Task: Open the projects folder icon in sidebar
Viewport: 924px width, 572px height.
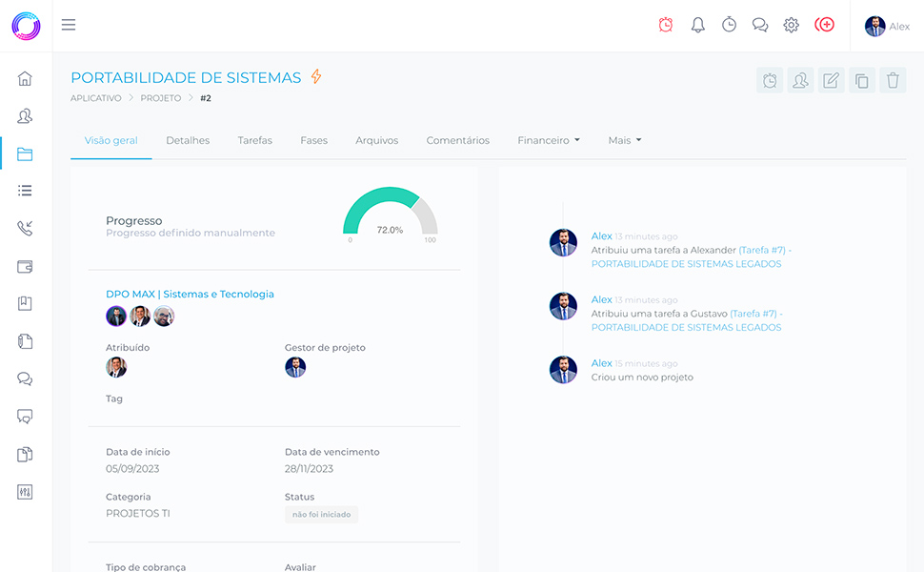Action: click(25, 153)
